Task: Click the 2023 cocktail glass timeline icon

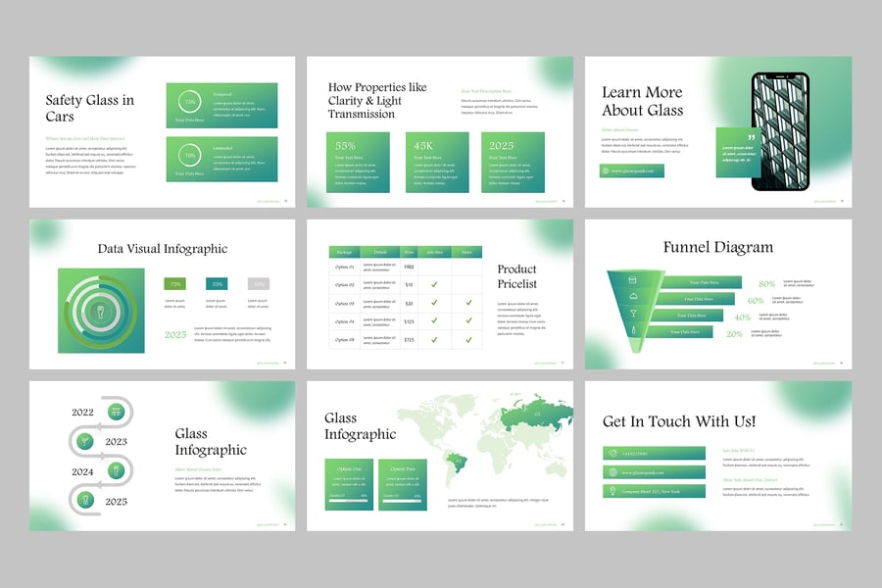Action: (85, 441)
